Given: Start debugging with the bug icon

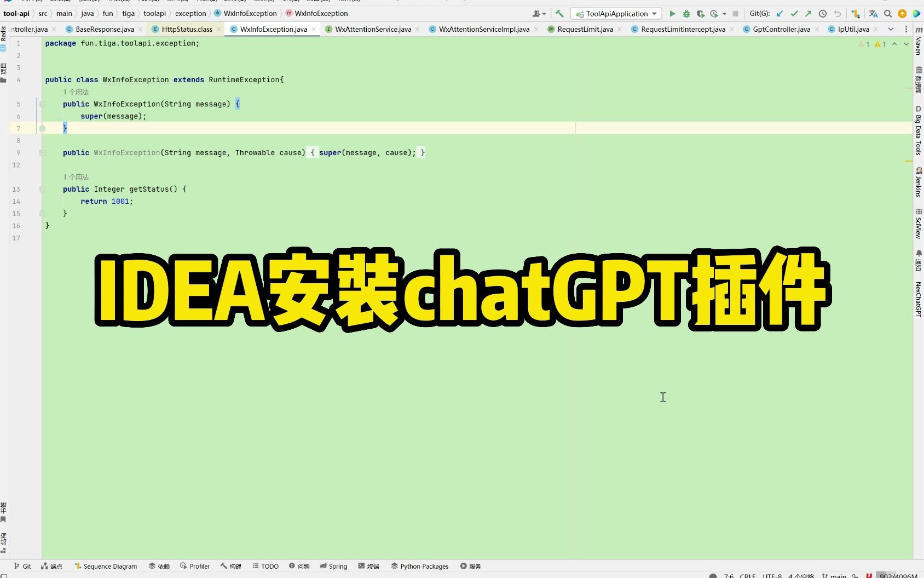Looking at the screenshot, I should (686, 14).
